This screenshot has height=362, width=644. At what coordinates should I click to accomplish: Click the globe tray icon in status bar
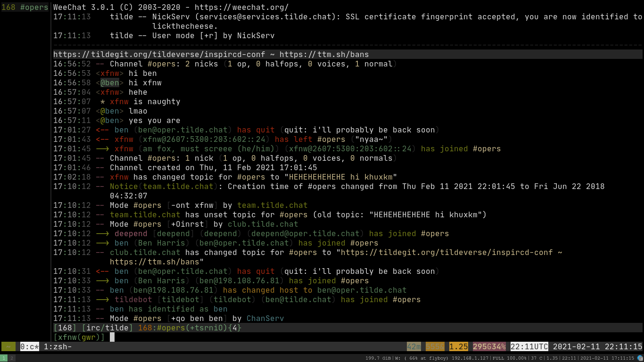point(639,358)
